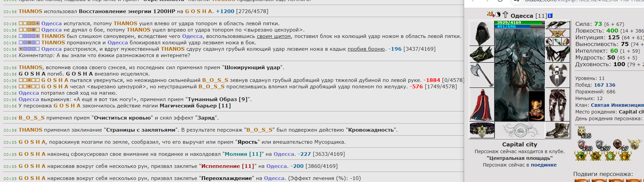Click the своим щитом link in the log
The height and width of the screenshot is (182, 644).
(x=274, y=36)
